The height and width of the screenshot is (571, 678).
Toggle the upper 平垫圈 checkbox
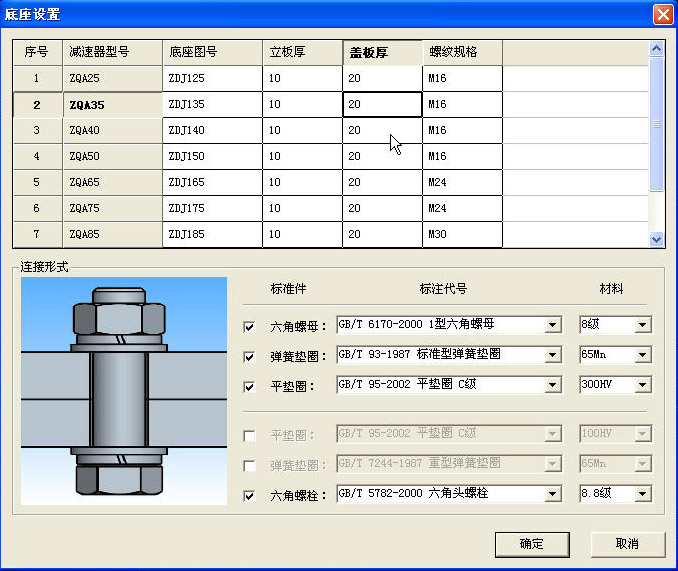click(x=250, y=386)
